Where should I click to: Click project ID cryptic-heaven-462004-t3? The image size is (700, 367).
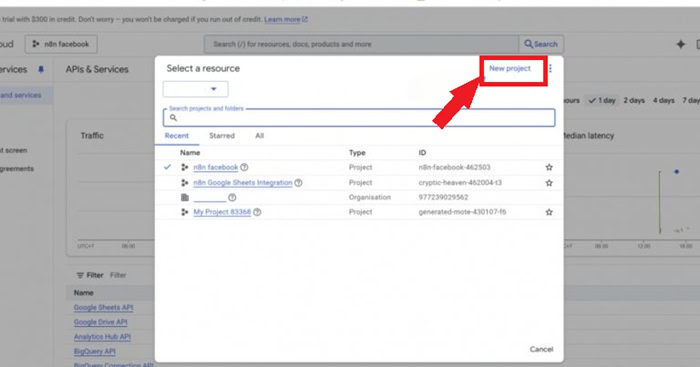pyautogui.click(x=460, y=183)
